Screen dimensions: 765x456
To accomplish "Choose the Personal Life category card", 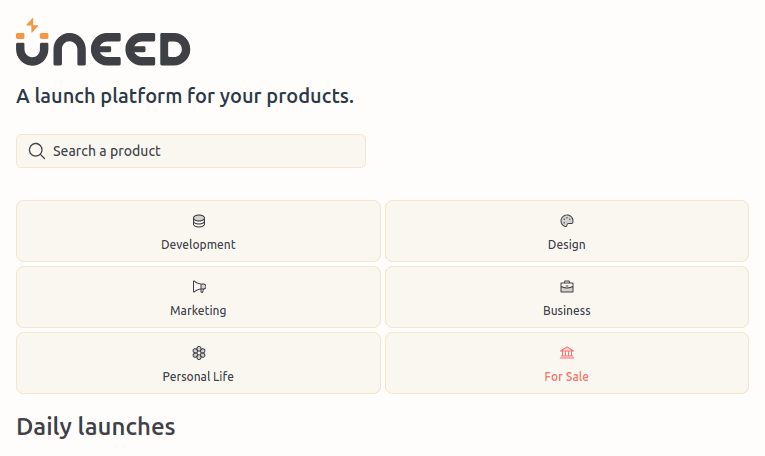I will [x=198, y=363].
